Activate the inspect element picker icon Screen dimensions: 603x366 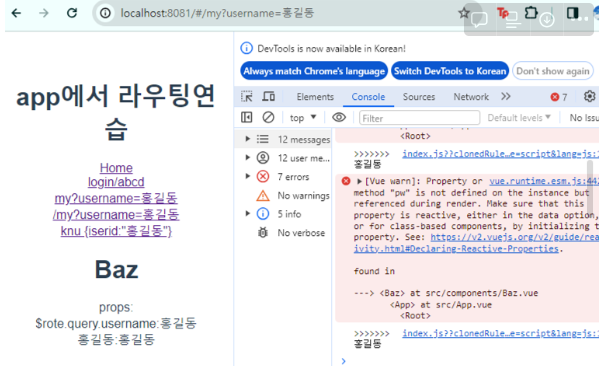coord(247,96)
